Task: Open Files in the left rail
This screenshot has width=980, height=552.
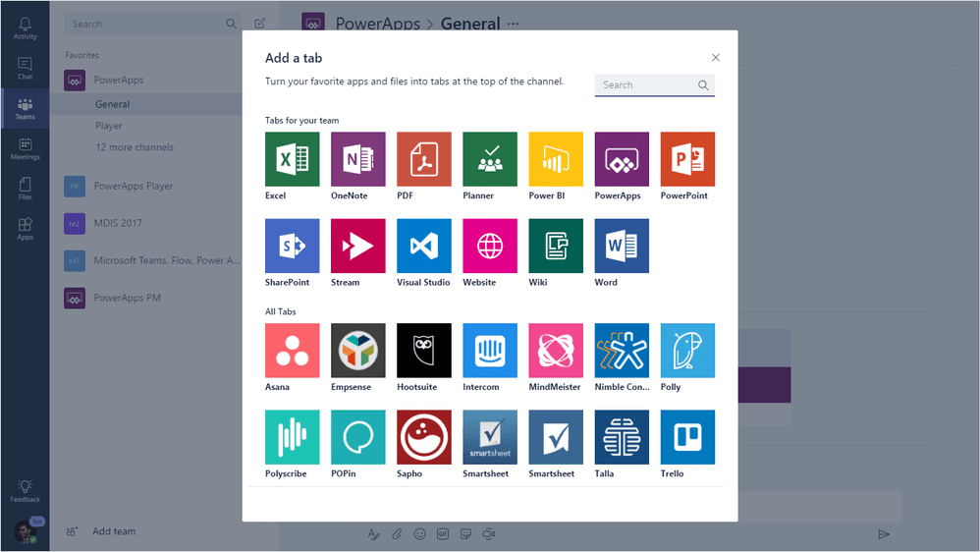Action: click(25, 189)
